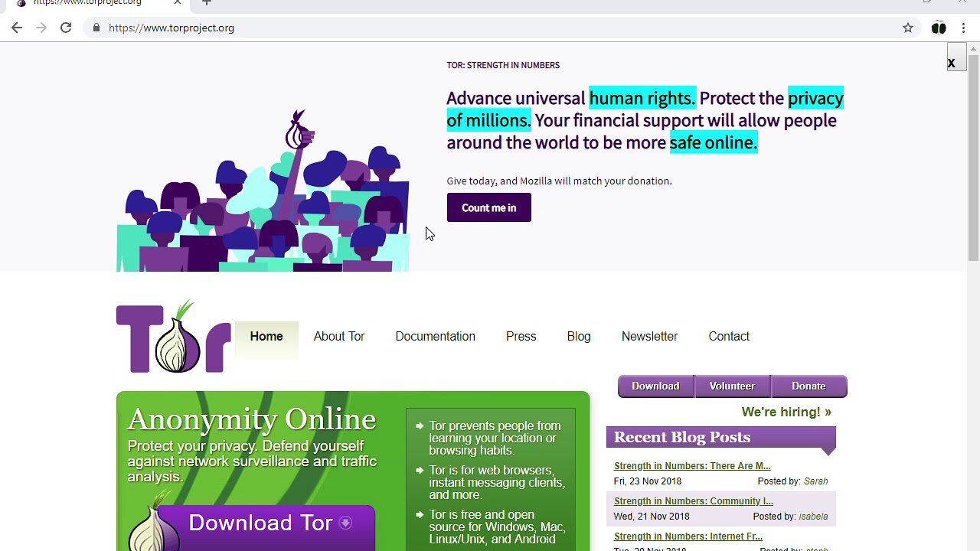
Task: Open the Contact navigation item
Action: point(729,336)
